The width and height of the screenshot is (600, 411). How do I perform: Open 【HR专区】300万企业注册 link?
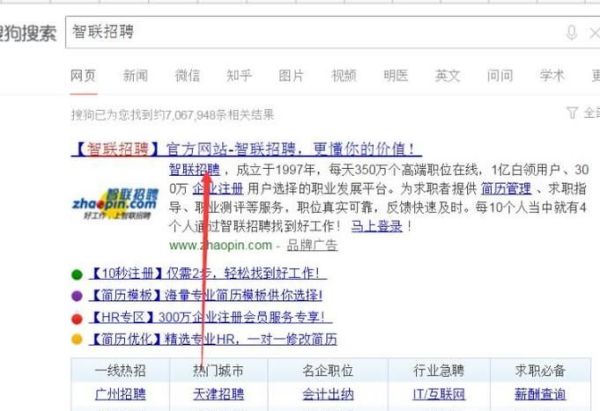tap(210, 317)
